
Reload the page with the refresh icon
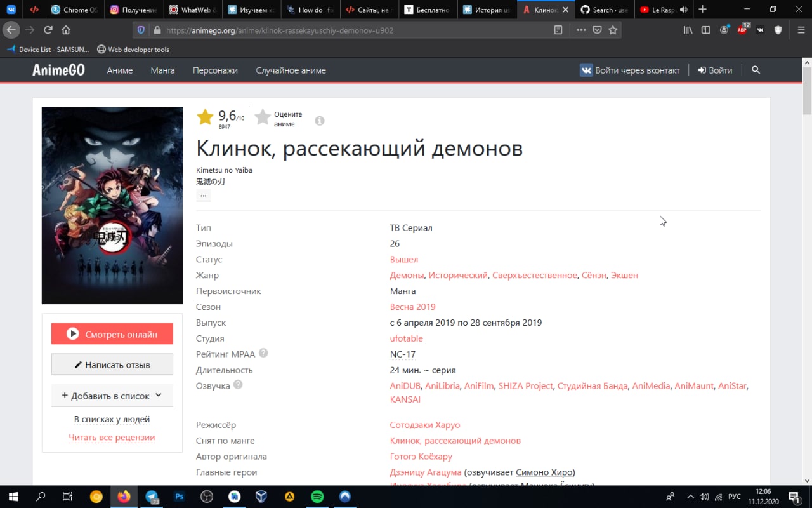click(48, 30)
